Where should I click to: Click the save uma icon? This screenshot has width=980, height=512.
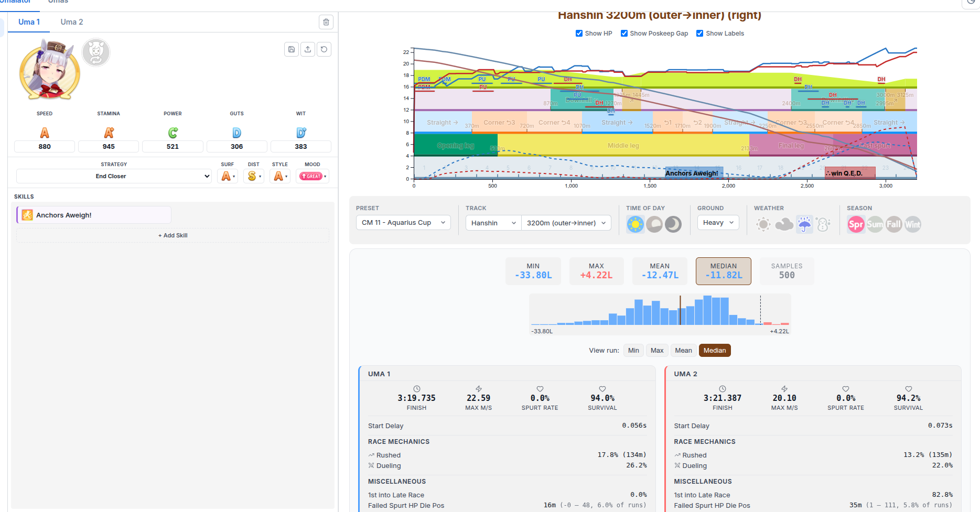(x=292, y=49)
